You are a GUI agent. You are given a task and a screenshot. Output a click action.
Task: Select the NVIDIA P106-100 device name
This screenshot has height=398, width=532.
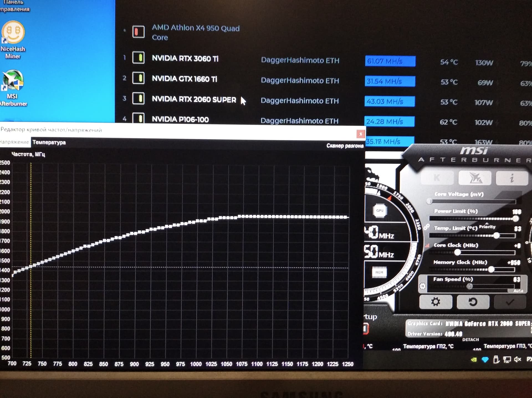tap(180, 119)
